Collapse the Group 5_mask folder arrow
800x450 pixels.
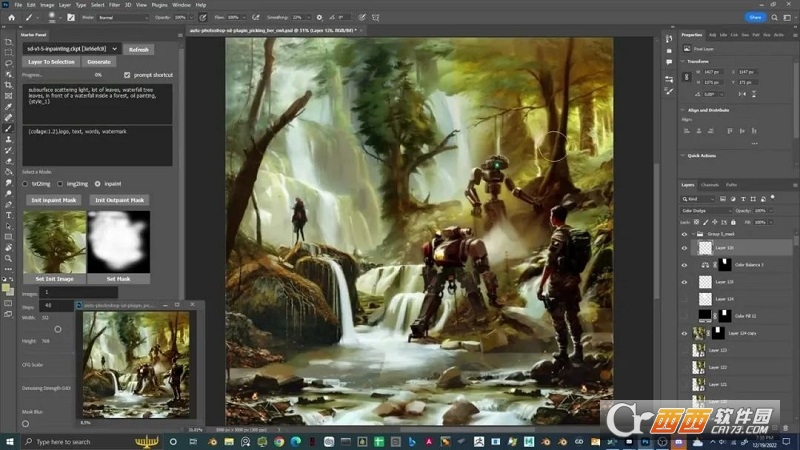tap(693, 234)
